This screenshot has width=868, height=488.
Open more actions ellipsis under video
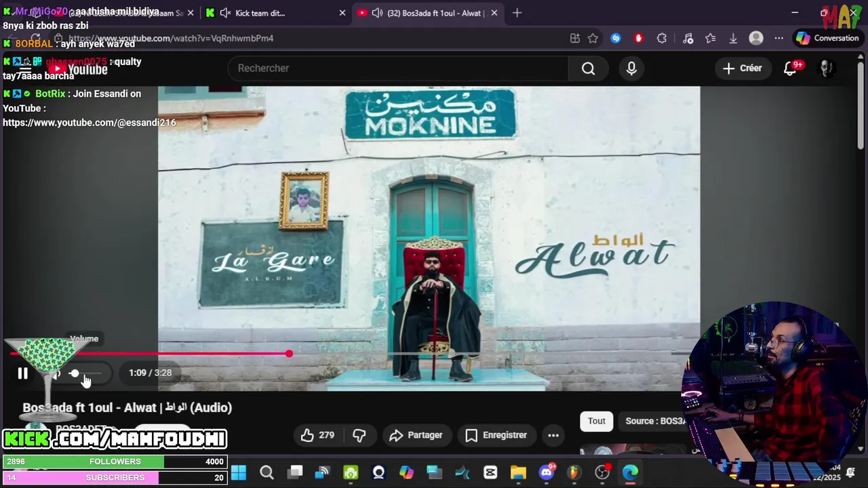click(x=553, y=435)
